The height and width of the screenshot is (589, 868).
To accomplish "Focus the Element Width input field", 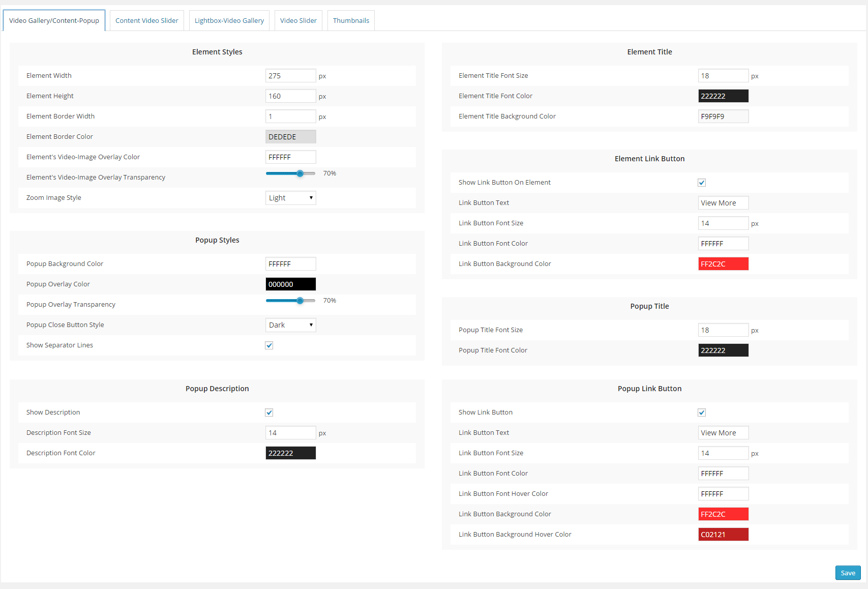I will tap(290, 76).
